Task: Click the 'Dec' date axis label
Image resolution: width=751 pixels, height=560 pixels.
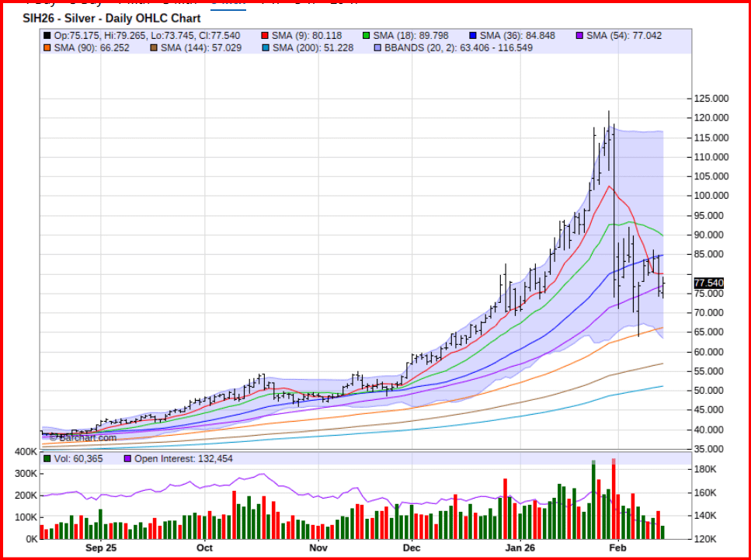Action: point(412,548)
